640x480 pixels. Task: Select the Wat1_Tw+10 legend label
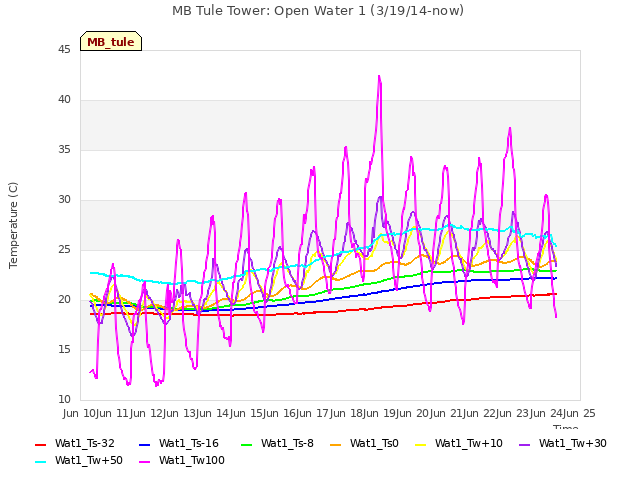(x=469, y=444)
